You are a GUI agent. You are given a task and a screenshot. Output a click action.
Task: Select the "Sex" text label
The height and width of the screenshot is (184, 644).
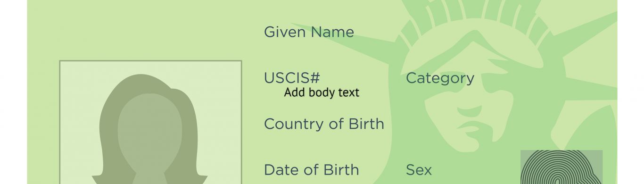[419, 170]
